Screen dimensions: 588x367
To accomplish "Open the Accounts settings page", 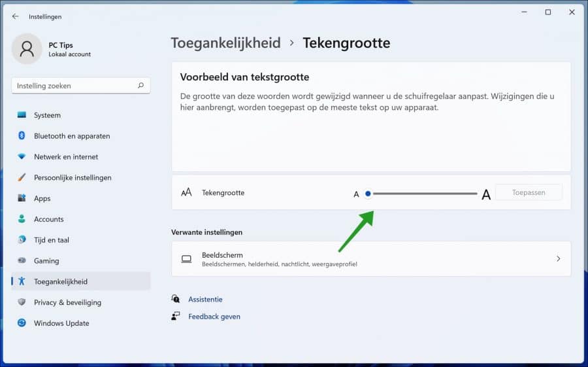I will coord(80,219).
